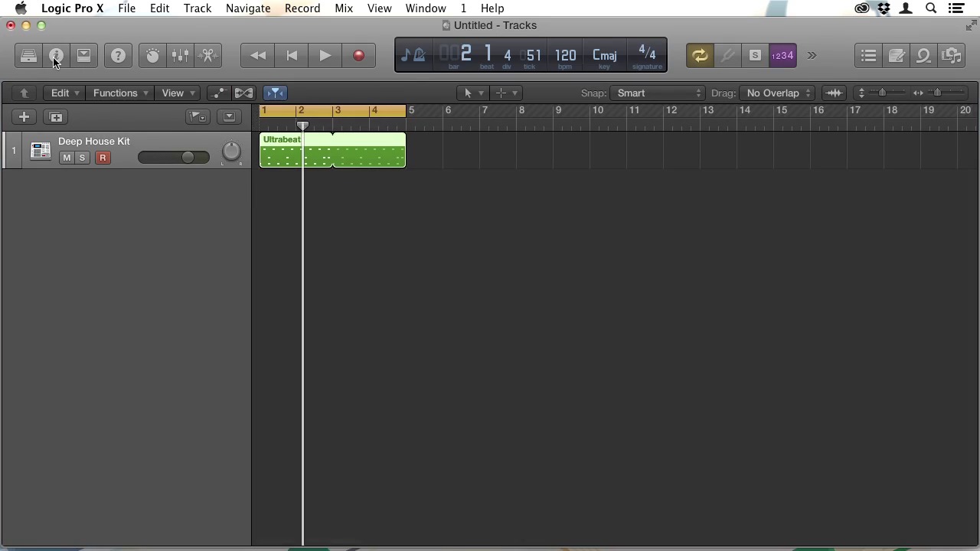Click the Waveform Zoom button
Image resolution: width=980 pixels, height=551 pixels.
pos(834,93)
